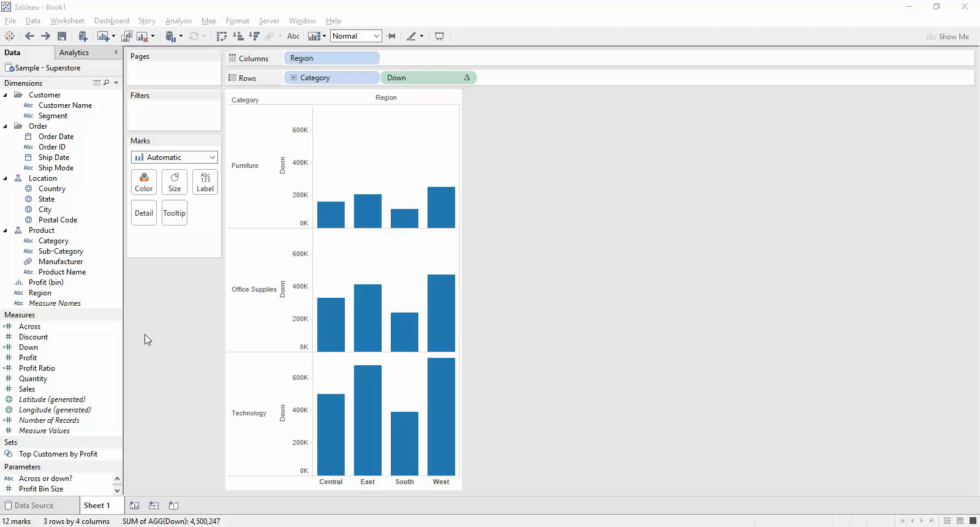Open the Marks type Automatic dropdown
Screen dimensions: 980x527
(175, 157)
